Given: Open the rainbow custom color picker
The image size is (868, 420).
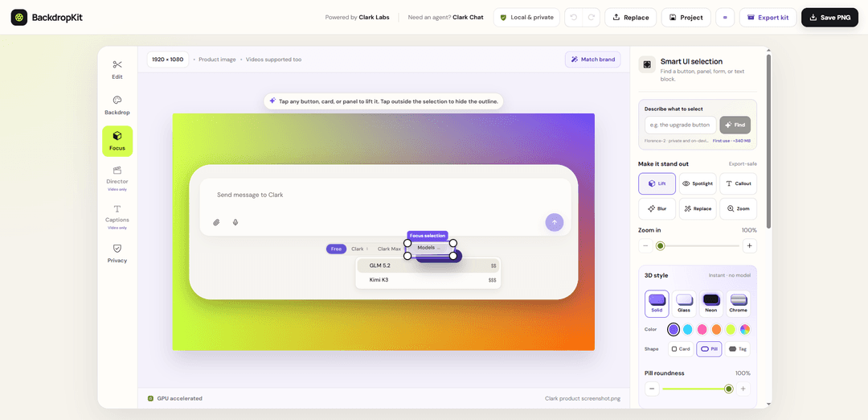Looking at the screenshot, I should click(745, 330).
